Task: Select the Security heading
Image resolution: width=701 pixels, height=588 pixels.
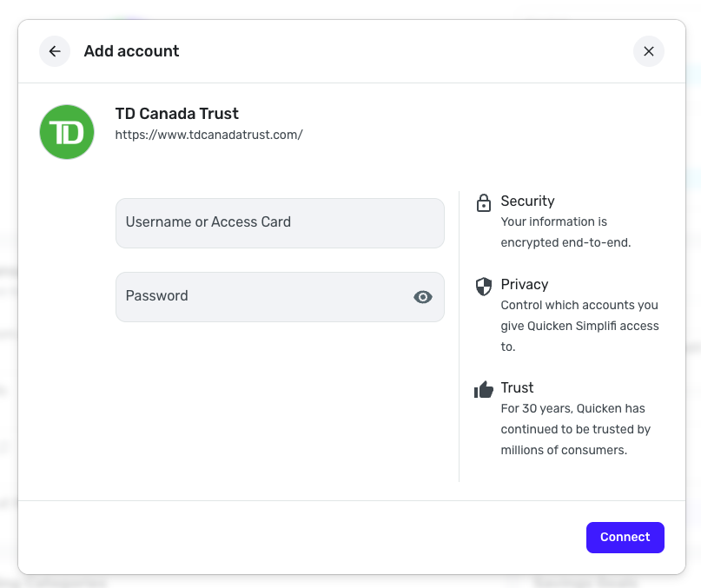Action: [x=527, y=201]
